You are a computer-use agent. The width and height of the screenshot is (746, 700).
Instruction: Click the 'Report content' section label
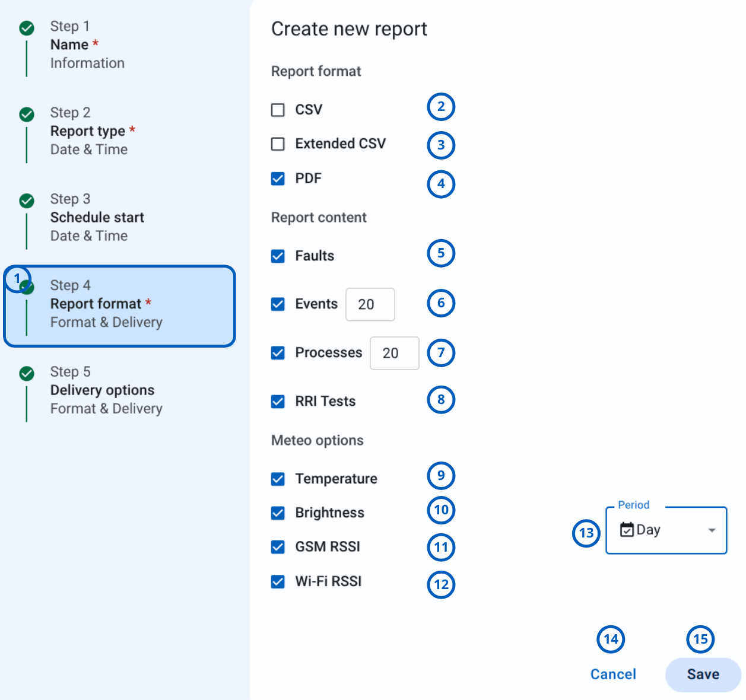pyautogui.click(x=319, y=217)
